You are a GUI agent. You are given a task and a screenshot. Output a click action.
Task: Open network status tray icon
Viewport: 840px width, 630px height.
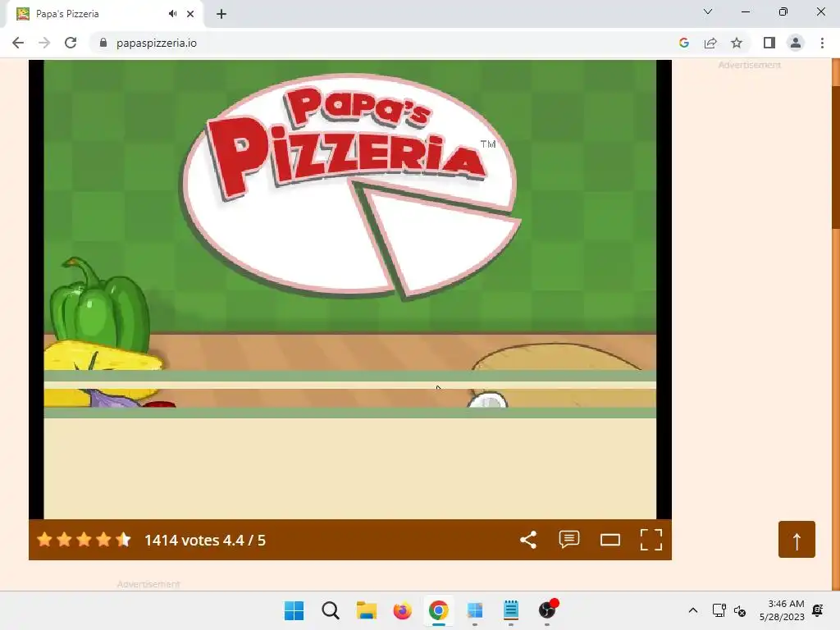click(719, 610)
